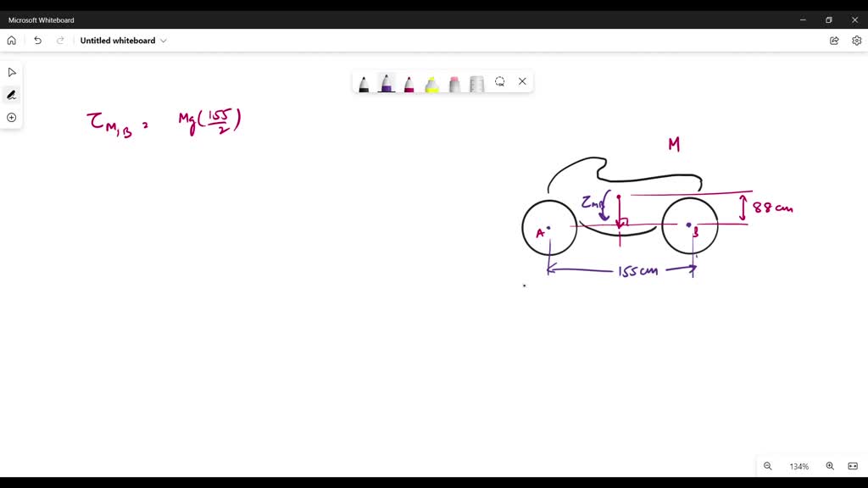Close the pen tools popup
868x488 pixels.
coord(522,81)
